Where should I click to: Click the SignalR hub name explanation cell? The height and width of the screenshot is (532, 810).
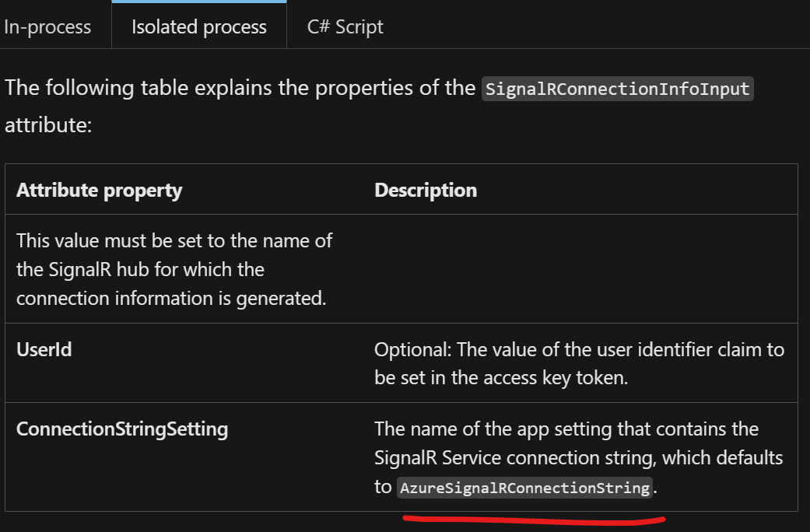(184, 269)
